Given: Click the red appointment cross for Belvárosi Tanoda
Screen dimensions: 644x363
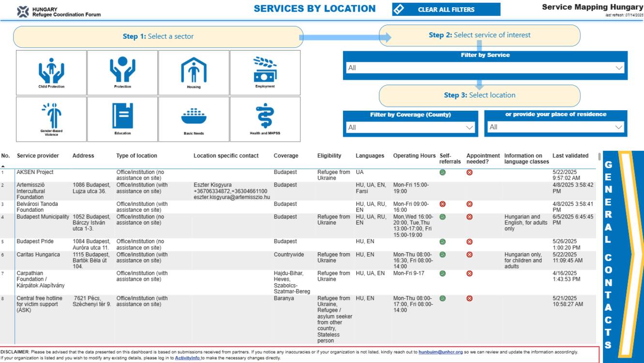Looking at the screenshot, I should click(469, 204).
